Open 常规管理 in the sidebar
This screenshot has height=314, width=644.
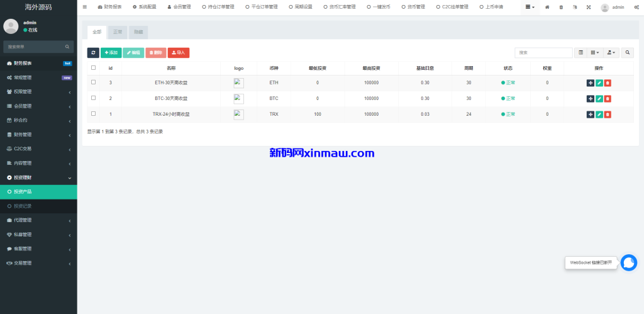38,77
